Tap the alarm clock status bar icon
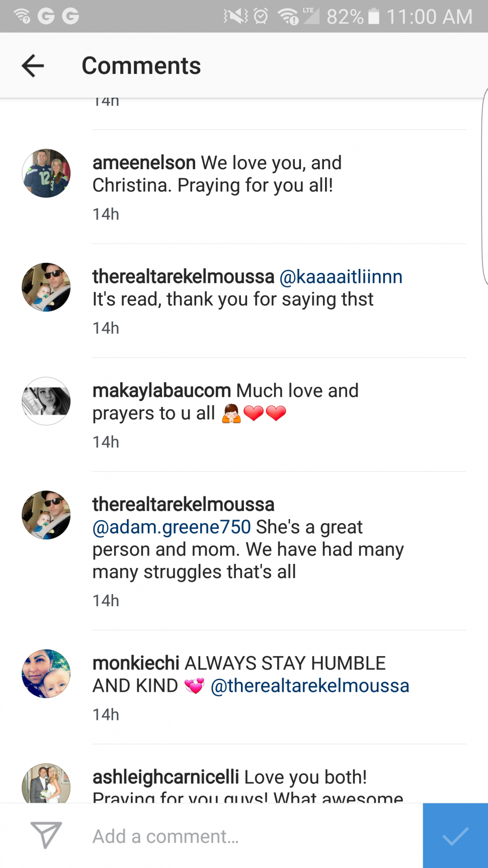The width and height of the screenshot is (488, 868). [x=261, y=16]
